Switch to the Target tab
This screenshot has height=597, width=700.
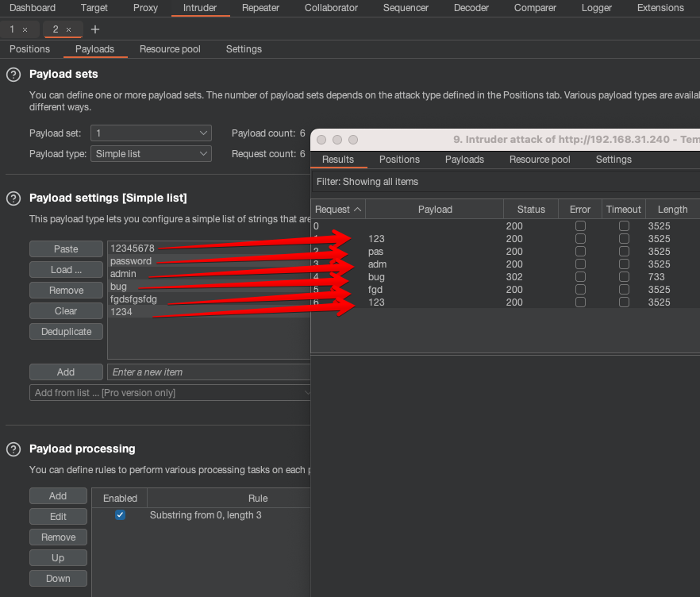[94, 8]
